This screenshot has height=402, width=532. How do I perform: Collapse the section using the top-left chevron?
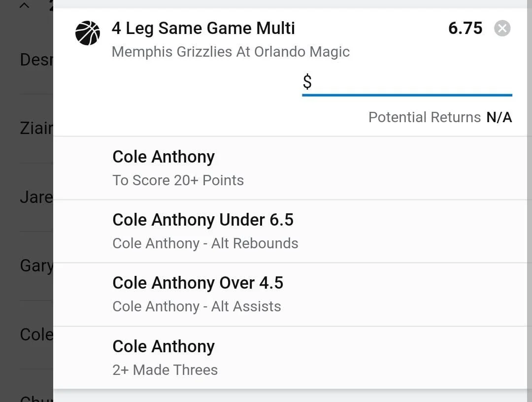24,5
